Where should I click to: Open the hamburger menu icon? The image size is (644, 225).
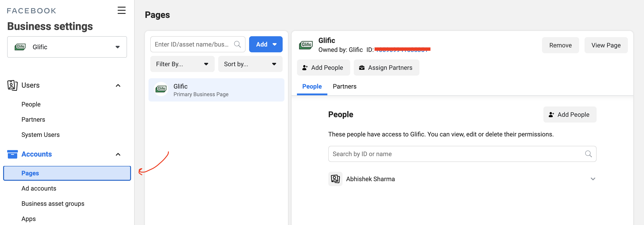coord(121,10)
